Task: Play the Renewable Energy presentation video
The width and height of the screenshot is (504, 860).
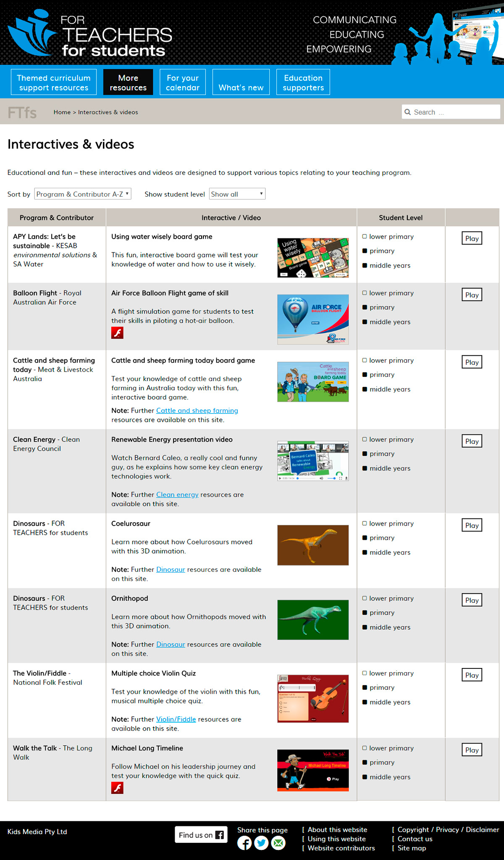Action: coord(472,441)
